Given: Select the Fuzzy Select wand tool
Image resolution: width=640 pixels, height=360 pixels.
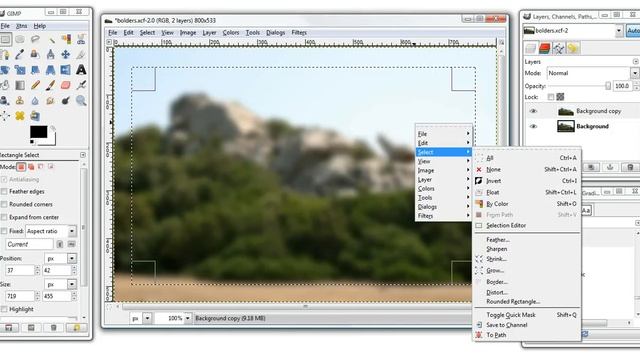Looking at the screenshot, I should (51, 39).
